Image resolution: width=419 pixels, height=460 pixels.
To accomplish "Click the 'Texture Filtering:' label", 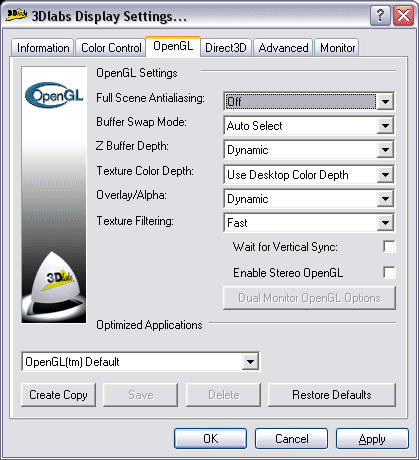I will point(135,221).
